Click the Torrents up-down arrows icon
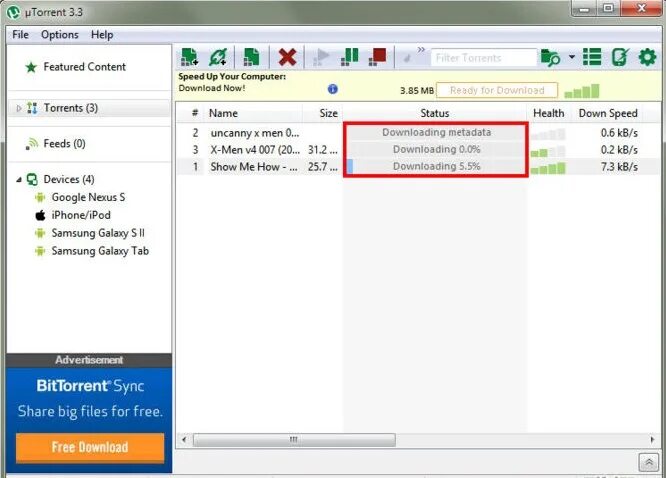 [x=32, y=108]
